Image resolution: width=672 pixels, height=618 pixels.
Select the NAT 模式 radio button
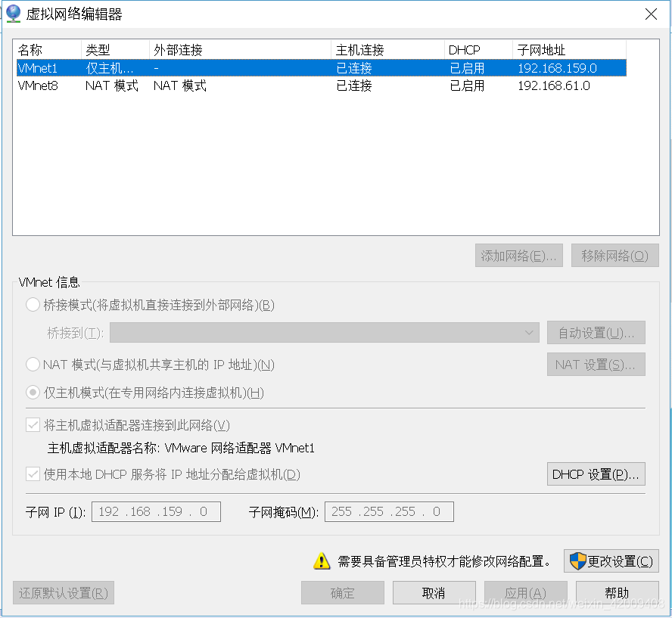(x=33, y=365)
